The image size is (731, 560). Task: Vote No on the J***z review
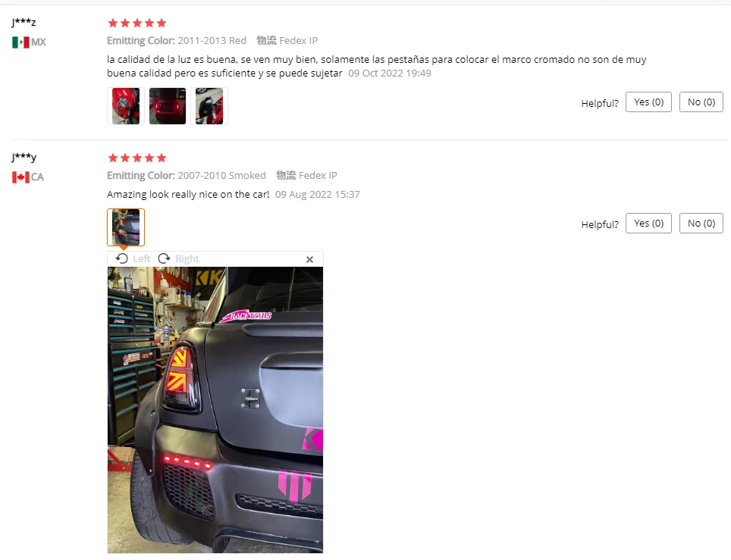tap(701, 102)
